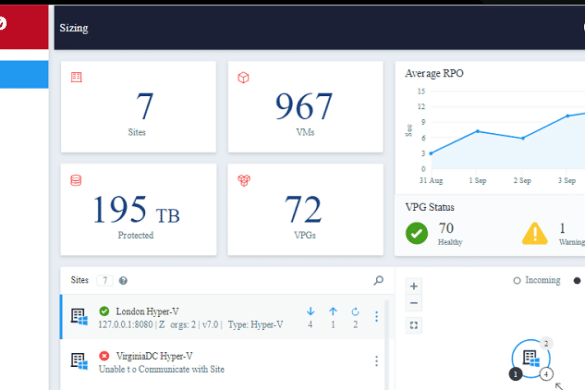Click the black badge 1 on node
This screenshot has height=390, width=585.
tap(516, 374)
